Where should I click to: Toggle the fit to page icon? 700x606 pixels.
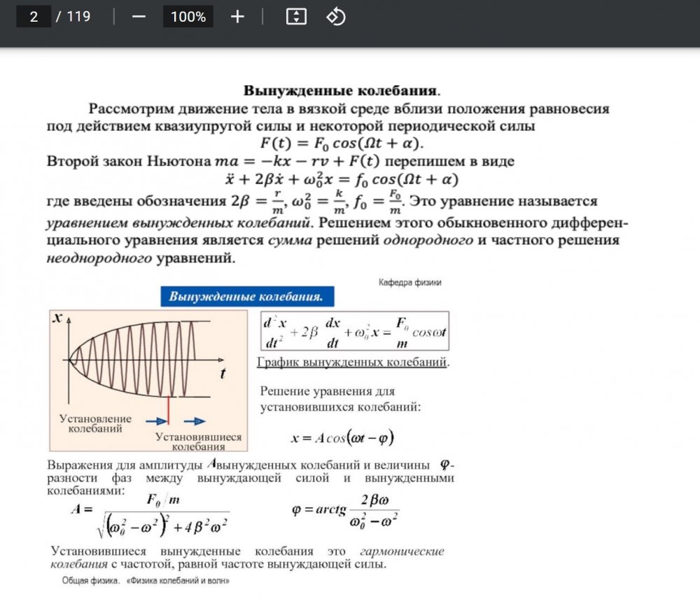296,17
